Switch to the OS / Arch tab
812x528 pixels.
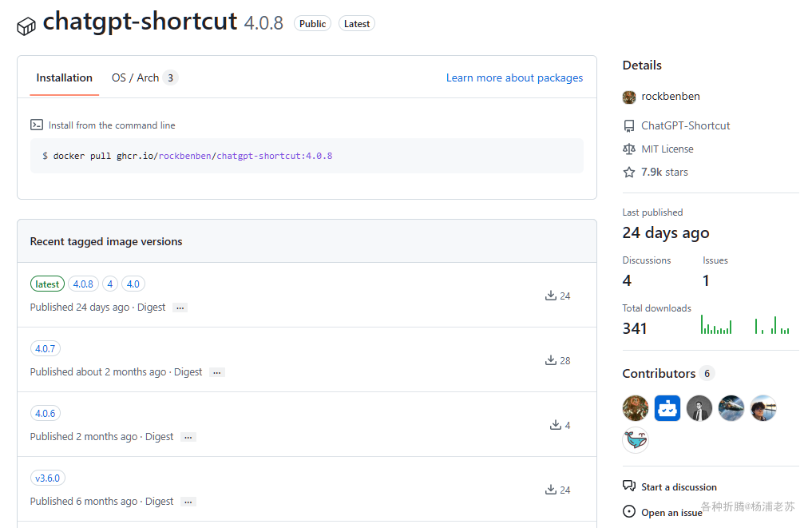coord(145,77)
